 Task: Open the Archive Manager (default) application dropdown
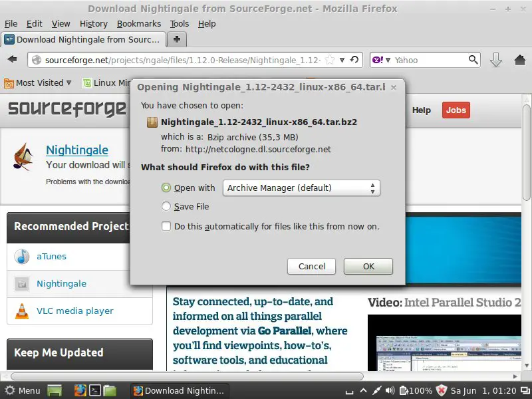click(301, 188)
